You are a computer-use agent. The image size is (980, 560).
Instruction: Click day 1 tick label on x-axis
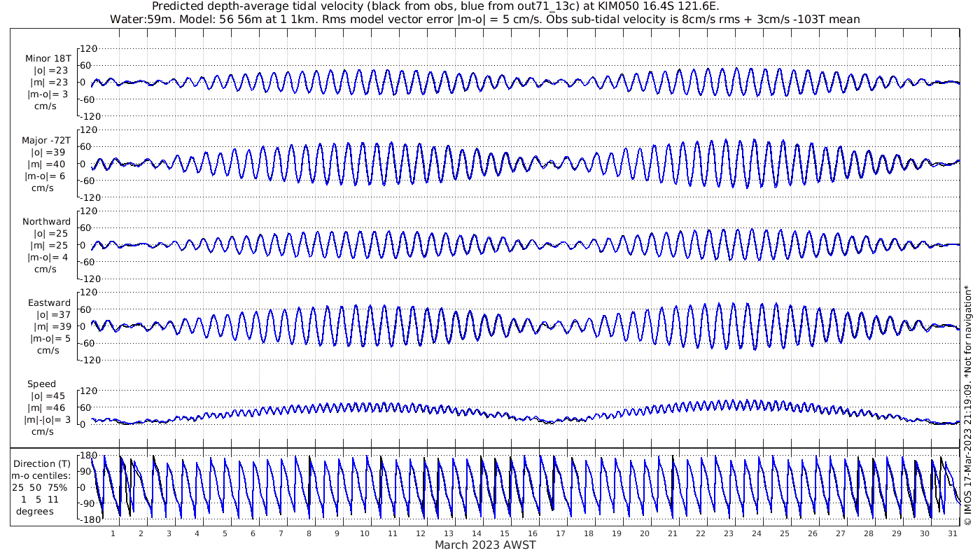pos(113,533)
